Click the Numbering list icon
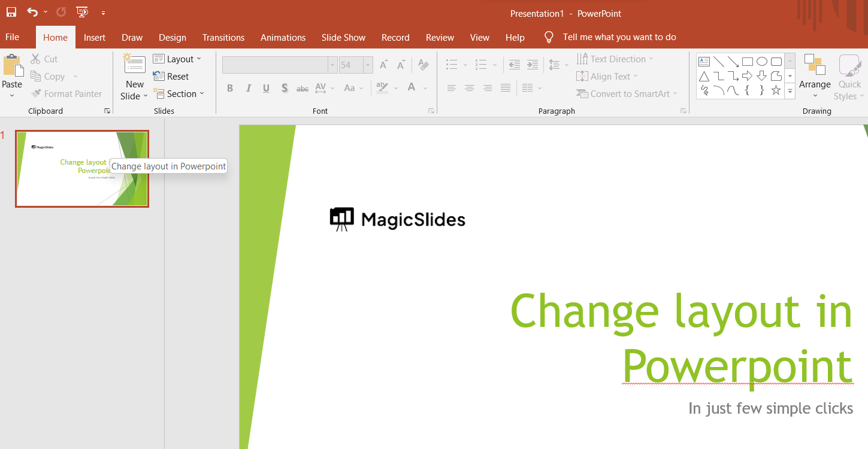This screenshot has width=868, height=449. pos(480,65)
